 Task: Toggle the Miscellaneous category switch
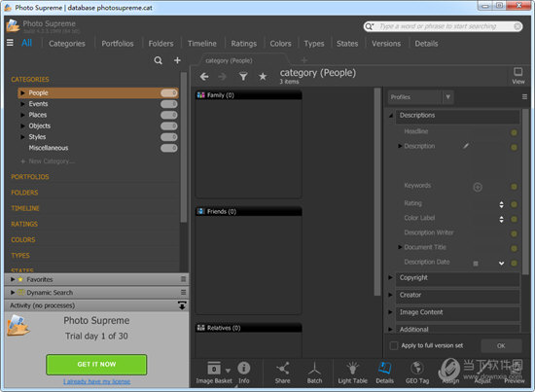169,148
